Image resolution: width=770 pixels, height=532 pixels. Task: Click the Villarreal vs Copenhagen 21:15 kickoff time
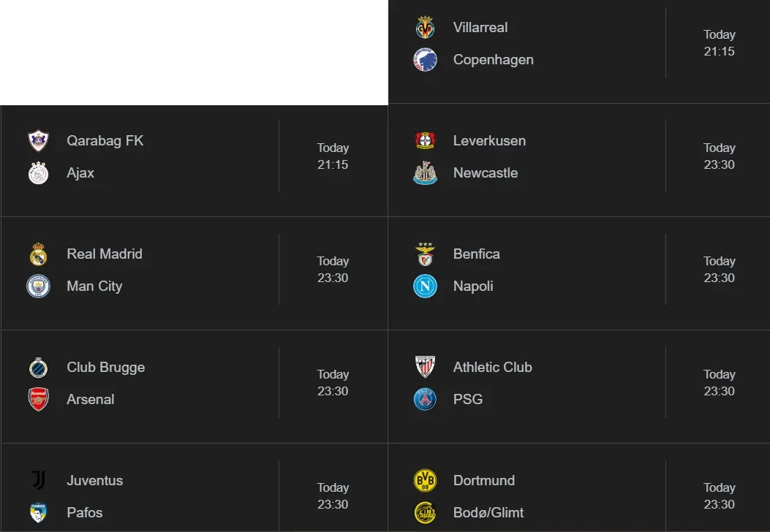719,43
